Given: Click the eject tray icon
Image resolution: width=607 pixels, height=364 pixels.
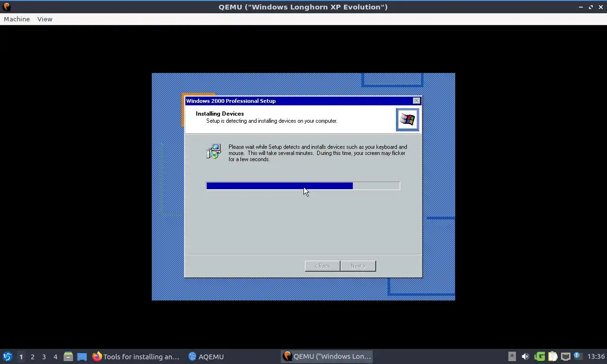Looking at the screenshot, I should 512,356.
